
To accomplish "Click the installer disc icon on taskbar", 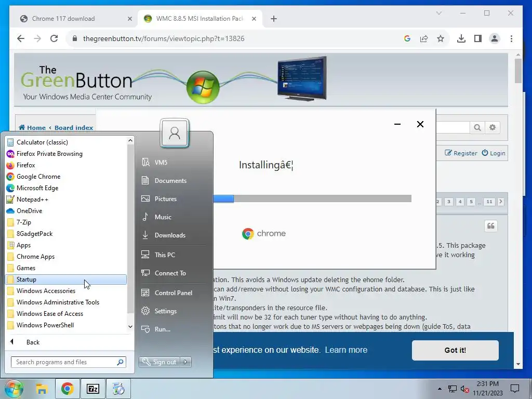I will [118, 389].
